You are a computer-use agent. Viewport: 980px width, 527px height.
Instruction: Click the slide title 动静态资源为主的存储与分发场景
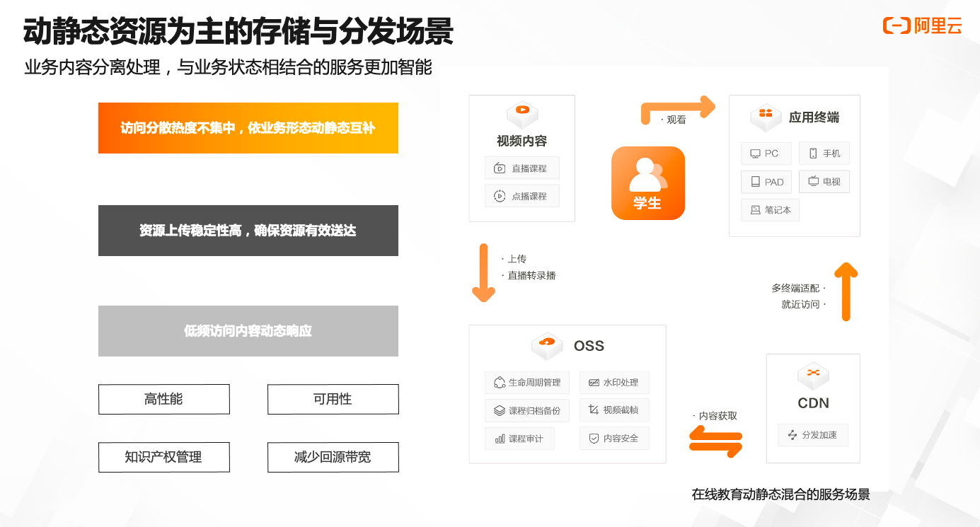click(x=238, y=32)
